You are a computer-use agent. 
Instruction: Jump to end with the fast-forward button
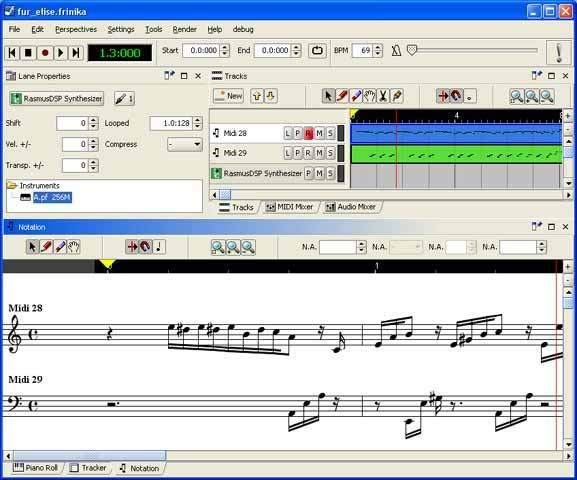pos(76,53)
